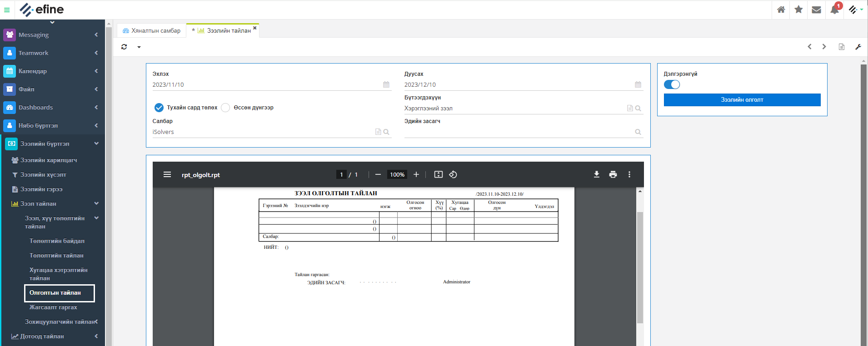868x346 pixels.
Task: Zoom in the PDF report
Action: click(416, 174)
